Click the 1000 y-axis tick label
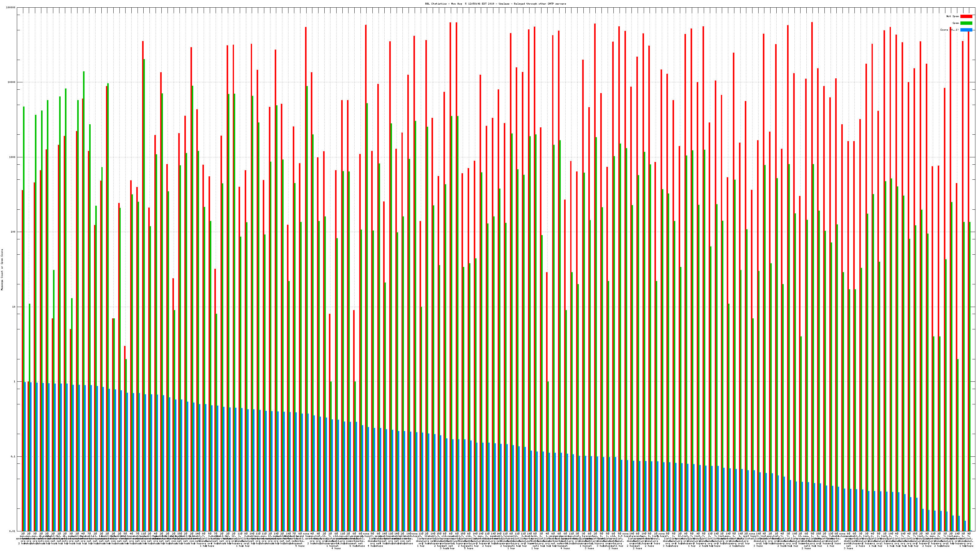The width and height of the screenshot is (980, 551). point(13,157)
